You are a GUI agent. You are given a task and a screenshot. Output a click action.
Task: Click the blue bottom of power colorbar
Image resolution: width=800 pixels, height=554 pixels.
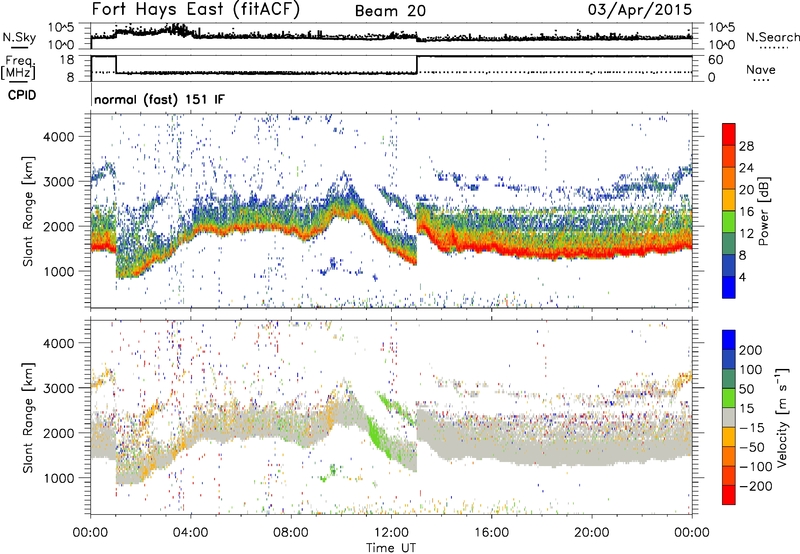(729, 287)
